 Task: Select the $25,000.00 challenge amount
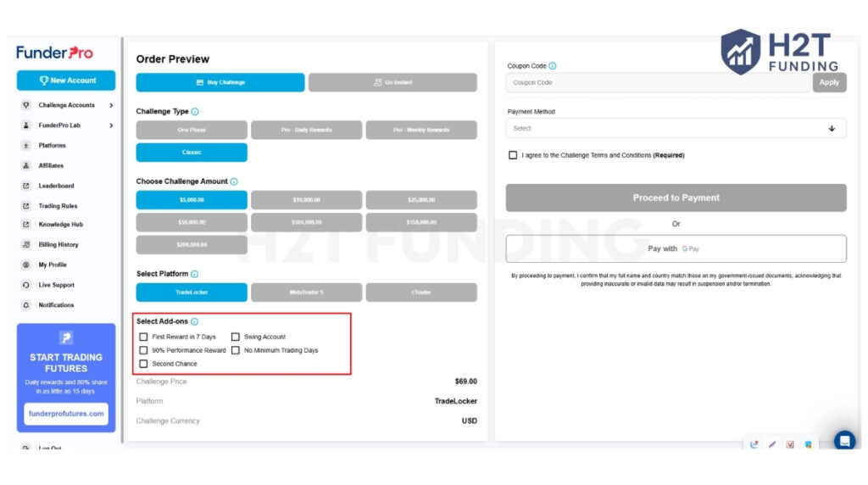tap(421, 200)
